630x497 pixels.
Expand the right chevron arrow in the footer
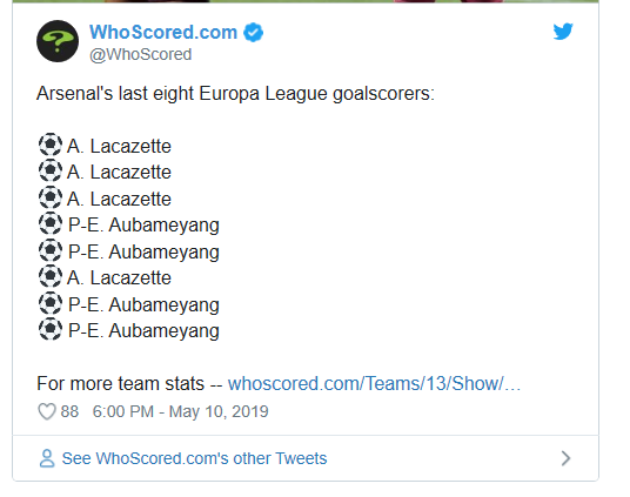coord(566,459)
